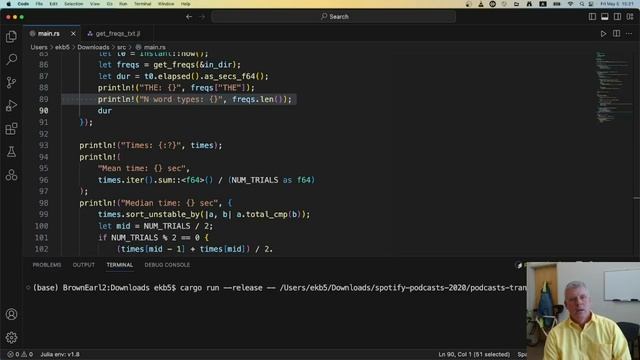Open the Source Control view
The height and width of the screenshot is (360, 640).
point(11,82)
